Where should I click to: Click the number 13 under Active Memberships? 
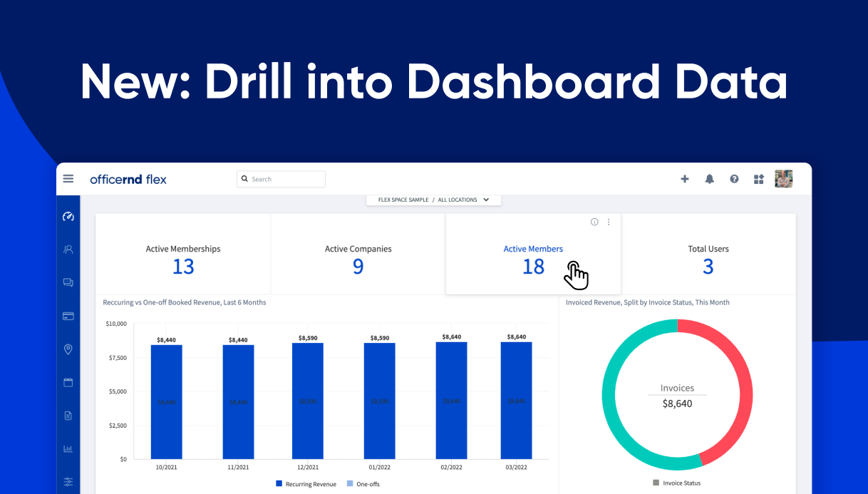pyautogui.click(x=183, y=267)
